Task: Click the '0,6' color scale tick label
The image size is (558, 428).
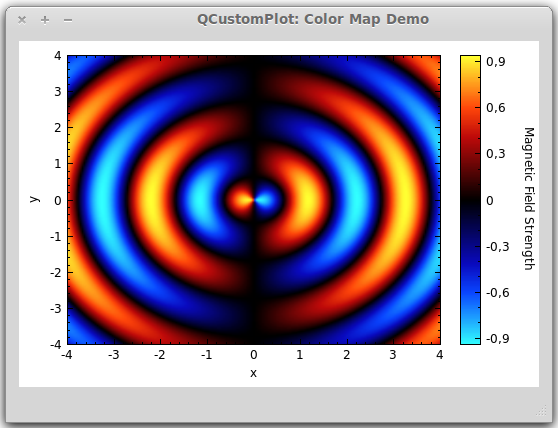Action: (x=496, y=108)
